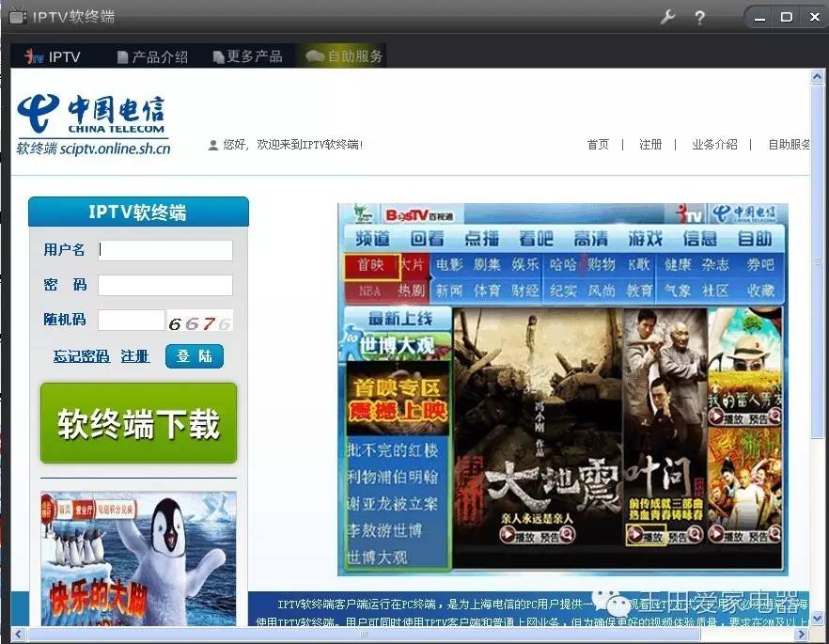Select 高清 in the TV menu
Image resolution: width=829 pixels, height=644 pixels.
pos(591,239)
